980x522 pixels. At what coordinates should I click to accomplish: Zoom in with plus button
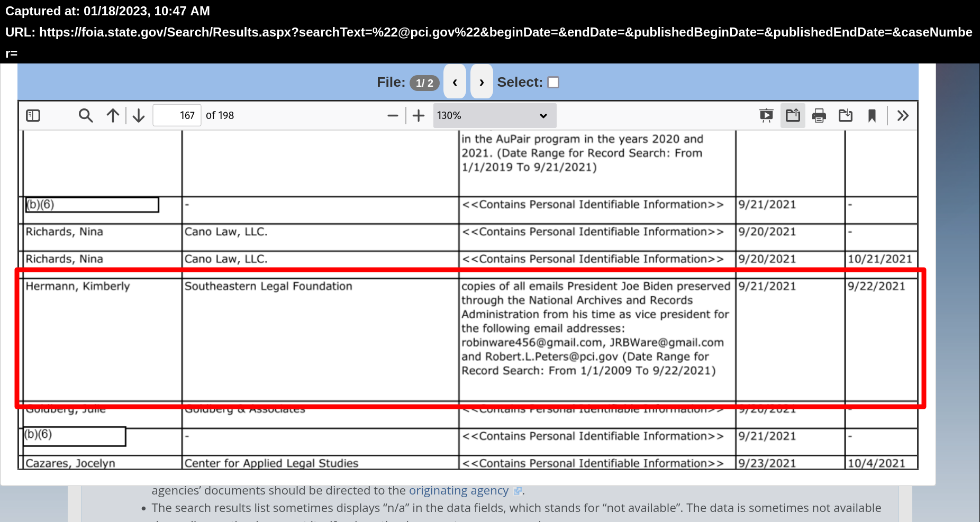pyautogui.click(x=419, y=115)
